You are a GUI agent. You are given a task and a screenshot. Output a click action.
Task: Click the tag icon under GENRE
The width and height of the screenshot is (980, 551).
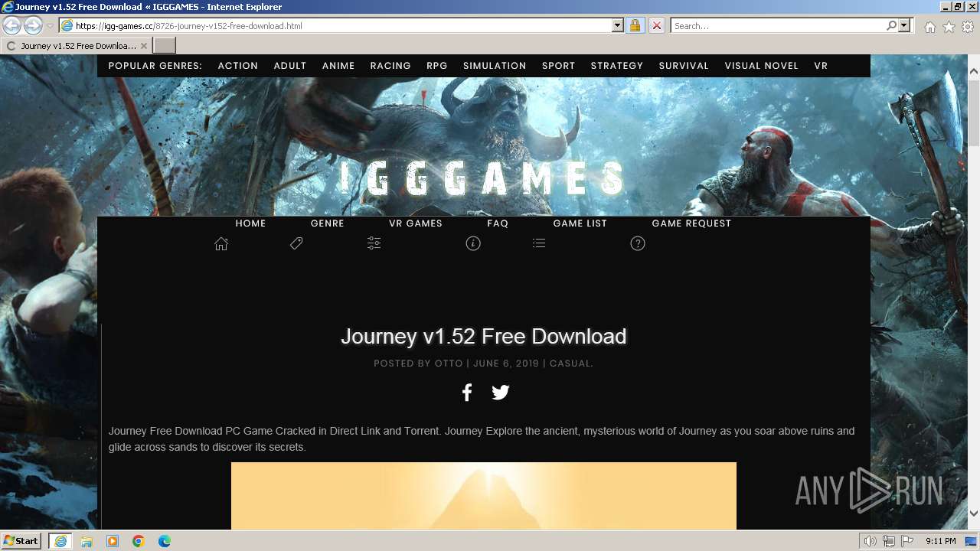click(296, 243)
